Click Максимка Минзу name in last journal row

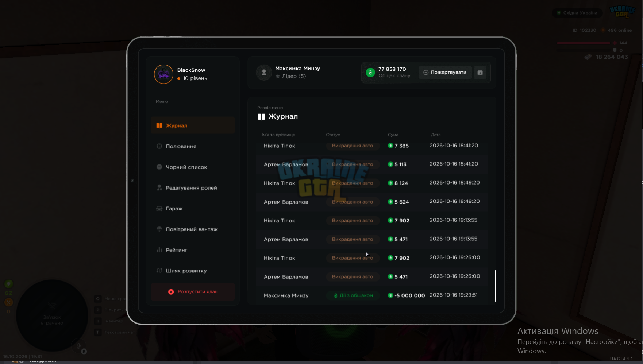(x=286, y=295)
